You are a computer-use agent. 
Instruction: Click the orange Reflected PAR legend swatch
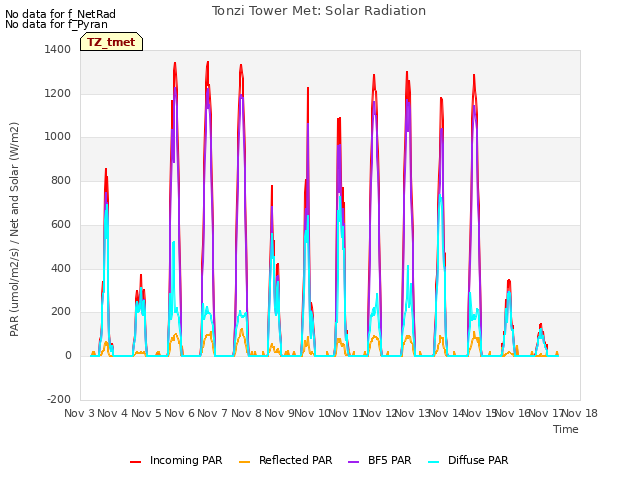[244, 462]
